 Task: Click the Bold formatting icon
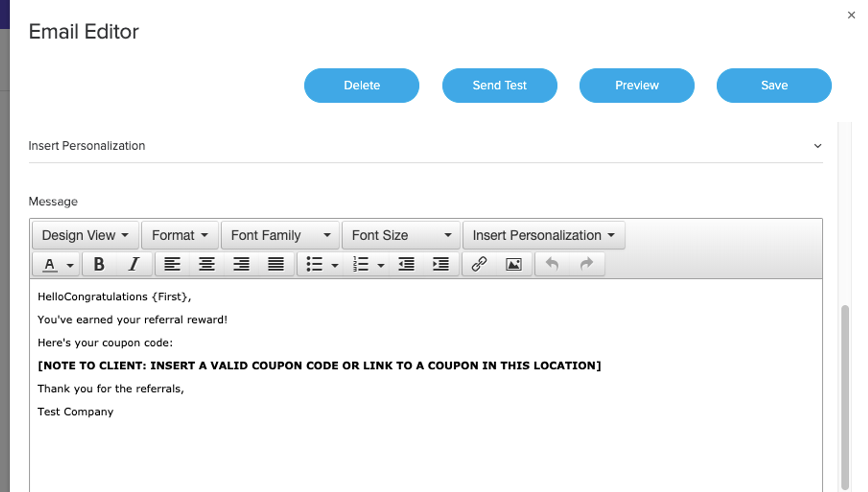[99, 264]
